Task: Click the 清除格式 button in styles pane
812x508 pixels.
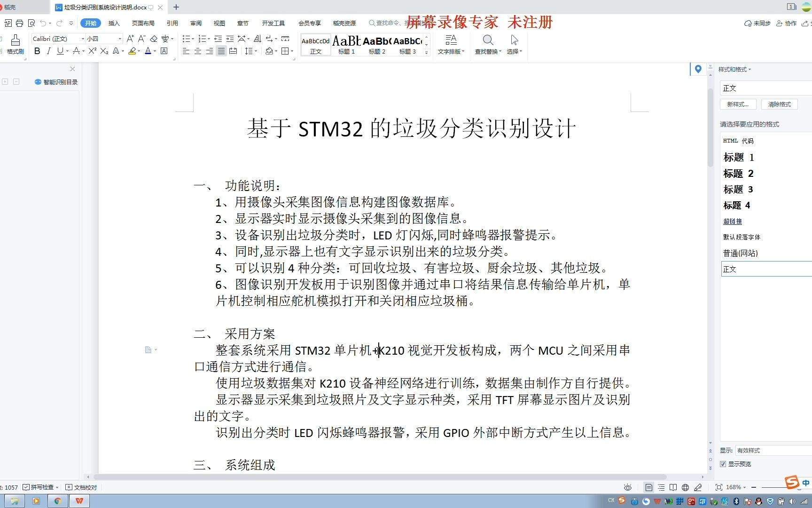Action: [780, 104]
